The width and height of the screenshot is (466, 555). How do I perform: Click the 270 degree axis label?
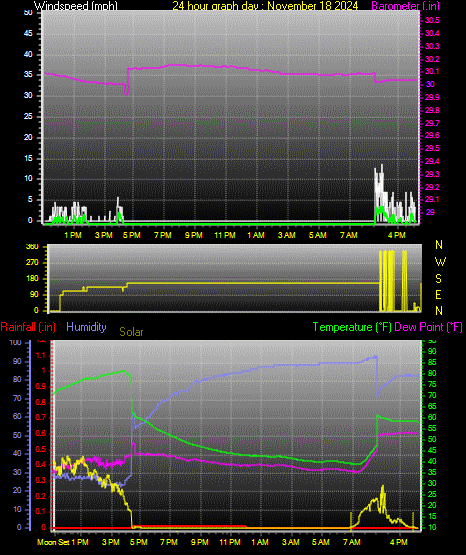(x=32, y=263)
